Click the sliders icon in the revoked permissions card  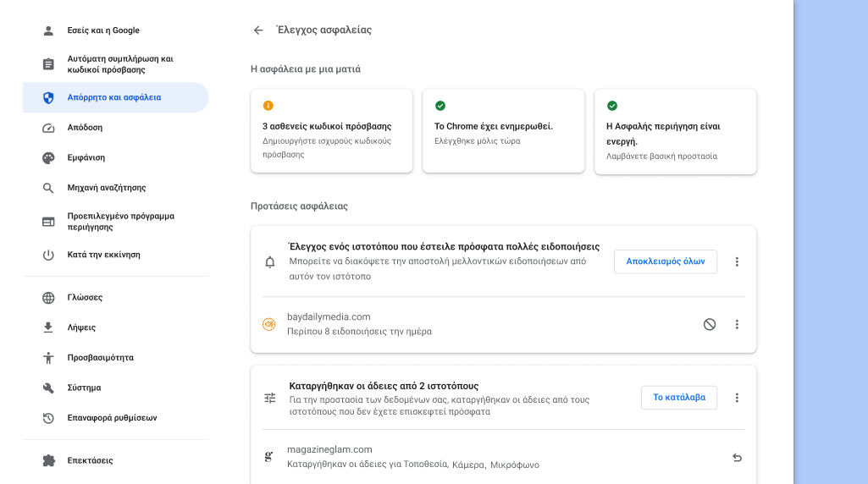pos(269,398)
